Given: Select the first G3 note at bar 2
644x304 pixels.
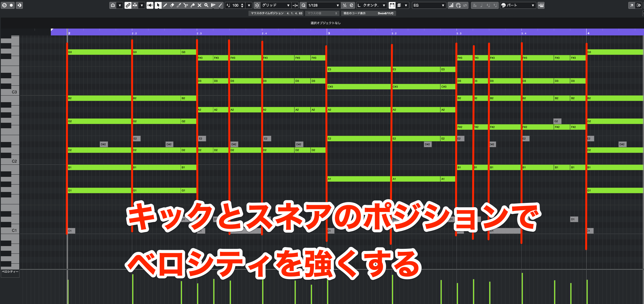Looking at the screenshot, I should [99, 52].
